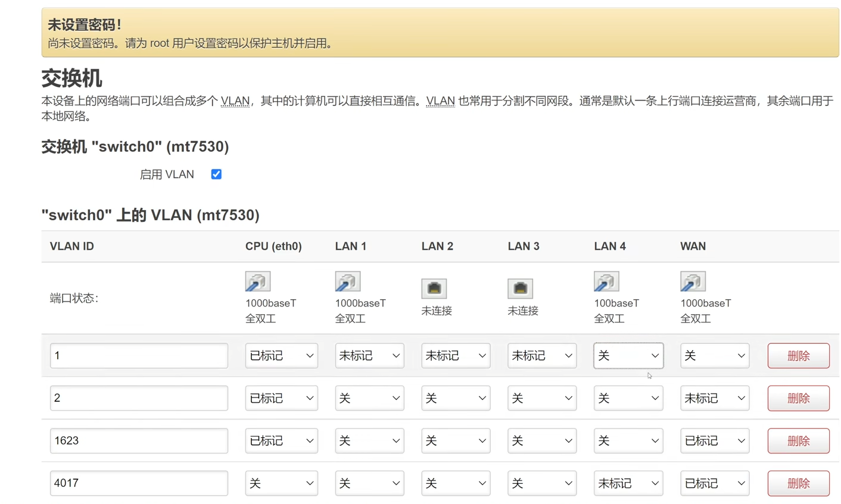Click the 未连接 status under LAN 3
This screenshot has width=841, height=504.
click(x=523, y=311)
